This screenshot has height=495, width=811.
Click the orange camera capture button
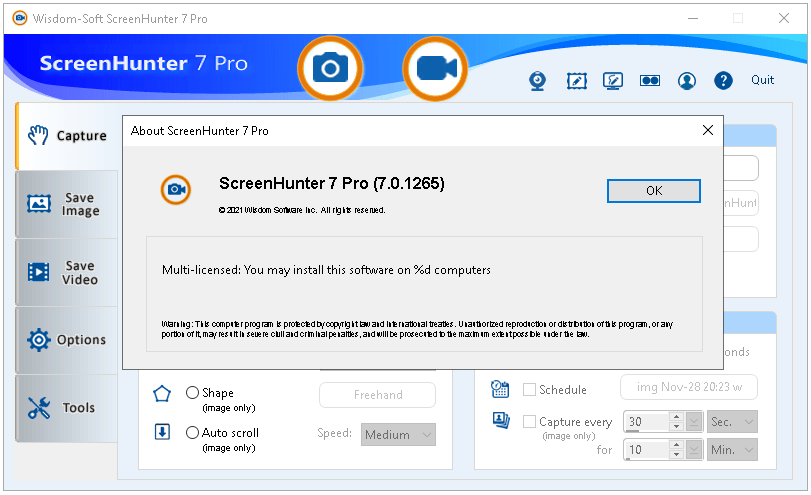330,68
